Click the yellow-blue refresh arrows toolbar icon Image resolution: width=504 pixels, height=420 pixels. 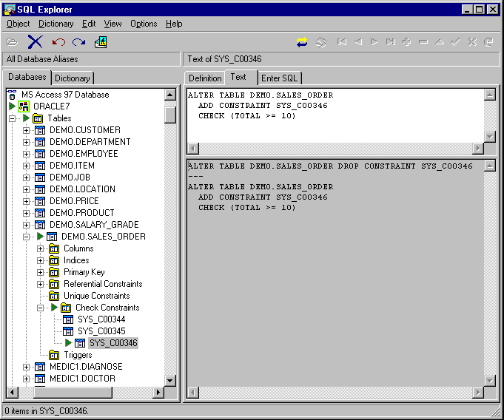302,42
